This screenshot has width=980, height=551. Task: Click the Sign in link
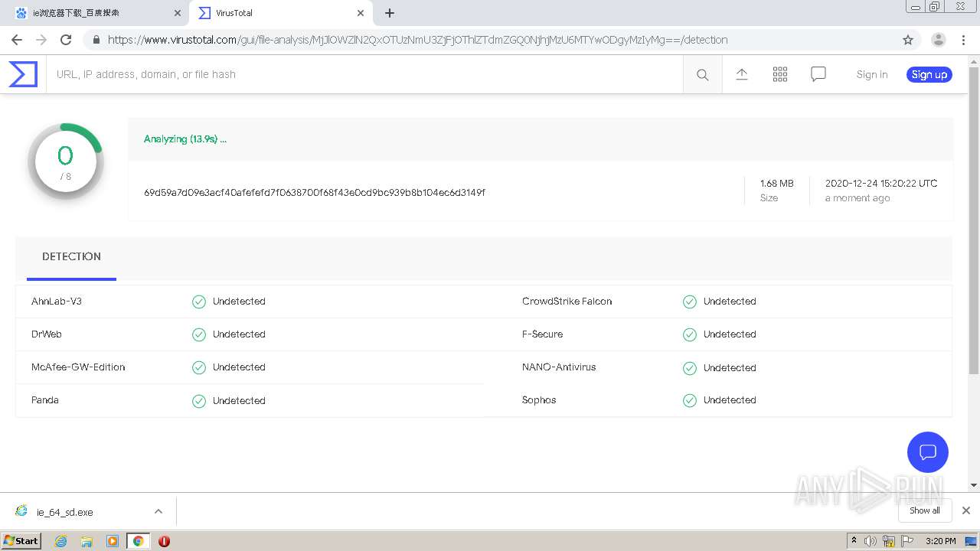(x=872, y=74)
